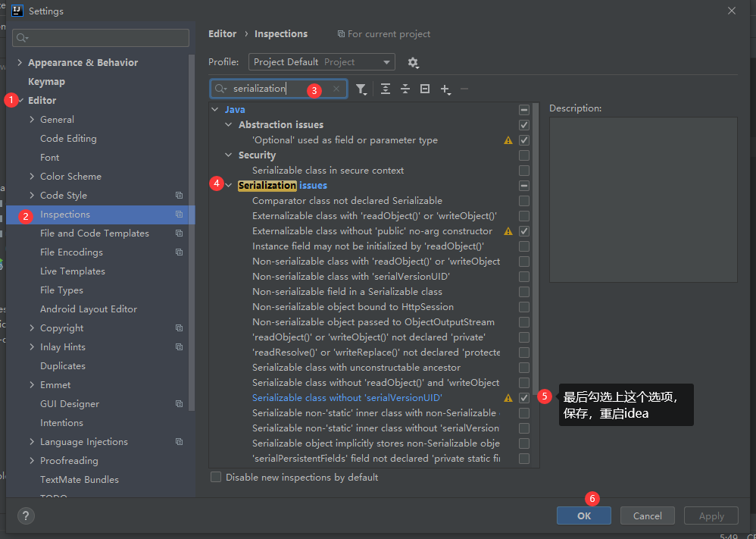The image size is (756, 539).
Task: Collapse all inspection tree nodes
Action: (405, 89)
